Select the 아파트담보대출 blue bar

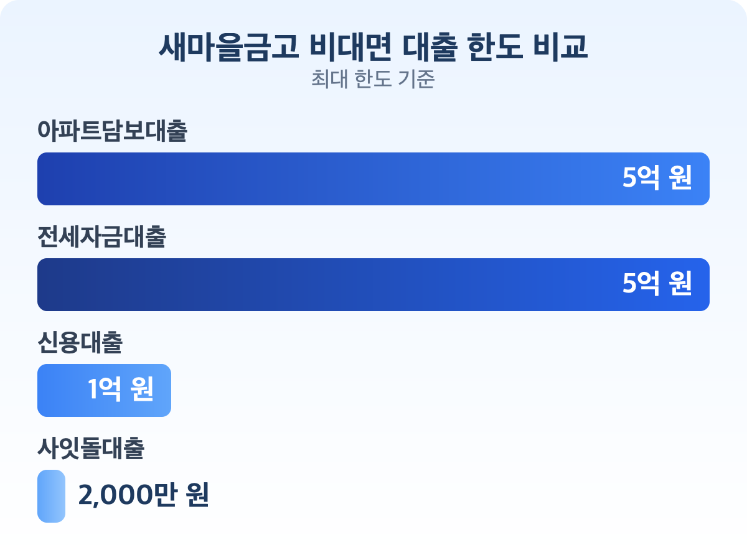point(311,179)
